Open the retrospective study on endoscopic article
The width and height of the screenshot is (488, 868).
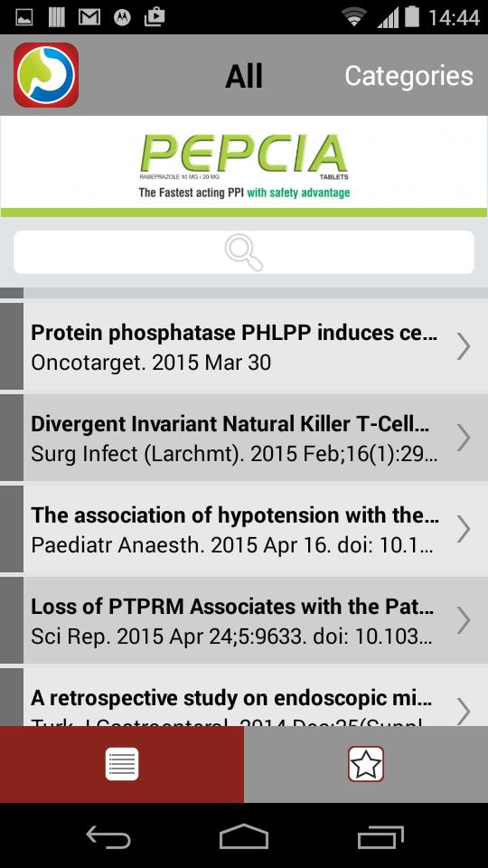(x=244, y=696)
